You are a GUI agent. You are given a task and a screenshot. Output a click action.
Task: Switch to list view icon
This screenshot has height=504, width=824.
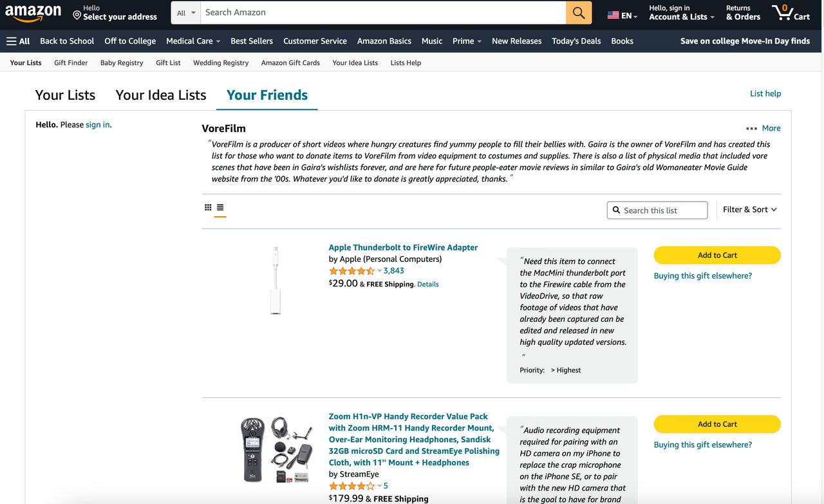220,207
